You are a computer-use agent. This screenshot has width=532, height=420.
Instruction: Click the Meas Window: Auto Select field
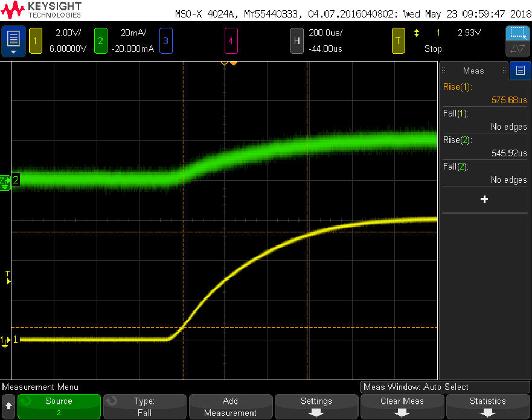pyautogui.click(x=445, y=387)
